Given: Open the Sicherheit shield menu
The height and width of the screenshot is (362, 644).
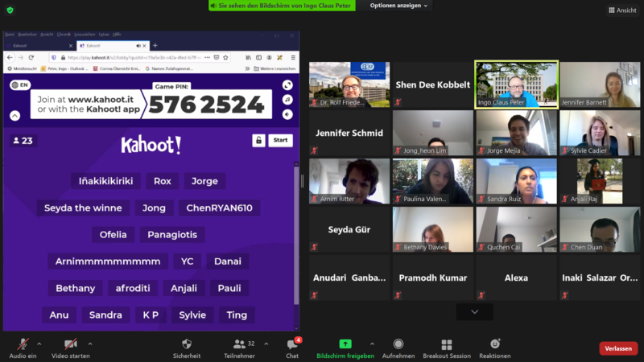Looking at the screenshot, I should [187, 348].
